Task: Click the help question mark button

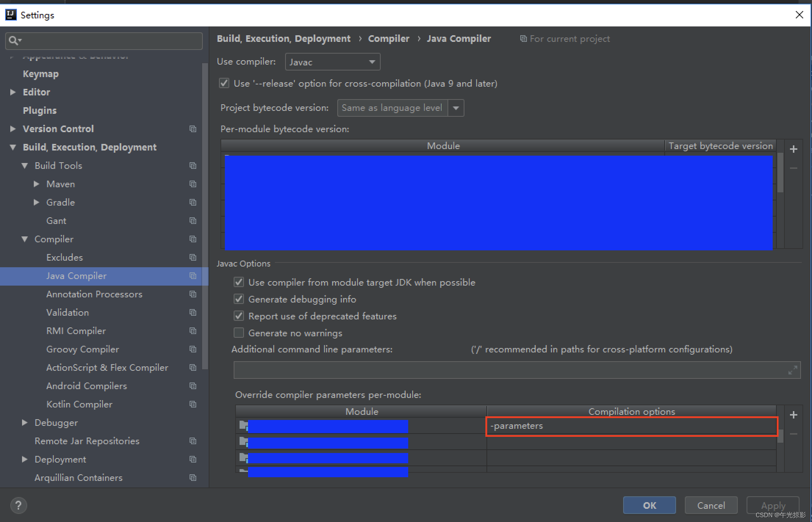Action: (x=18, y=505)
